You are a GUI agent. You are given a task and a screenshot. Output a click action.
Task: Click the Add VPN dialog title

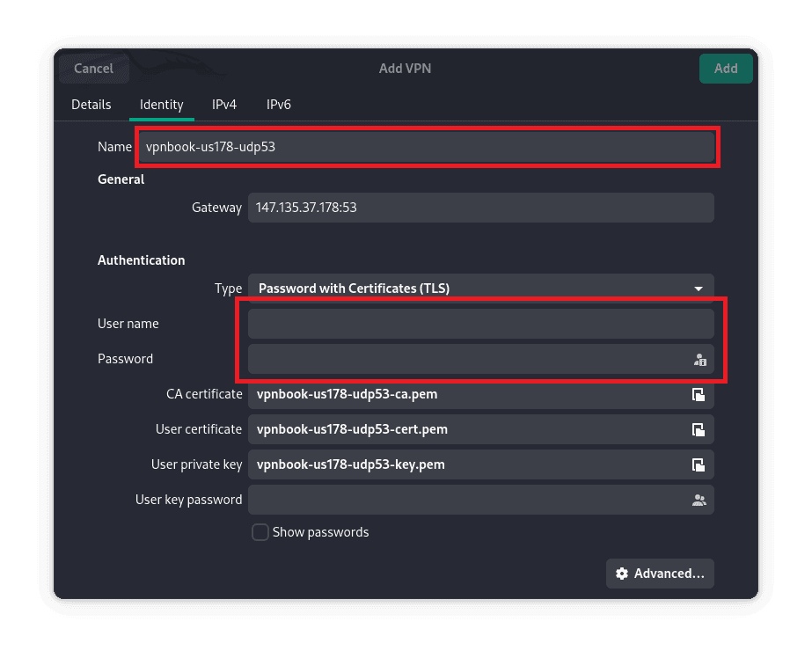point(405,69)
